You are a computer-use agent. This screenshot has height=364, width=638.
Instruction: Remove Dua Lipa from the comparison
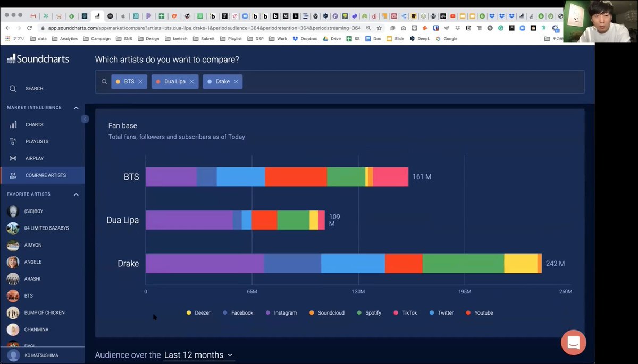192,82
